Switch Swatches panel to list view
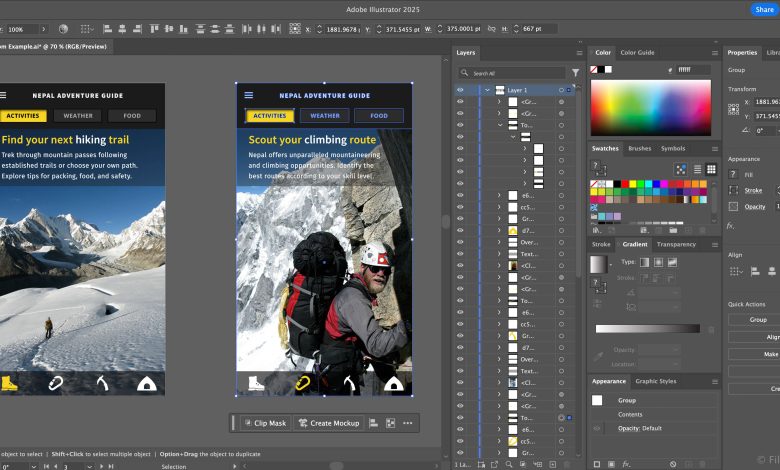The height and width of the screenshot is (470, 780). coord(696,169)
